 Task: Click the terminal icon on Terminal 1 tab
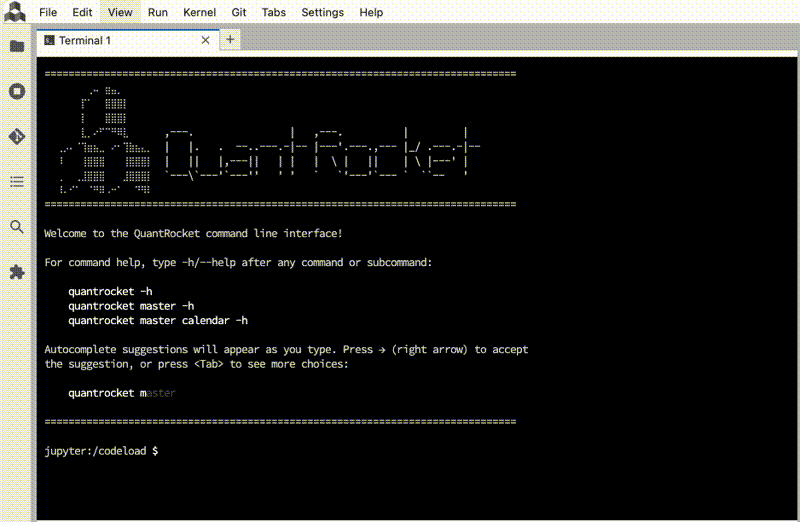pos(49,40)
